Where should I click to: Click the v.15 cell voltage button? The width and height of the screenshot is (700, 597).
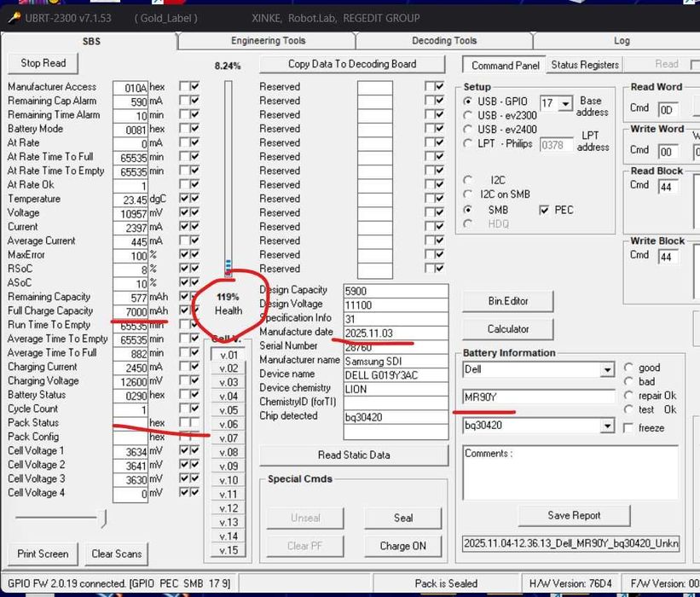[229, 551]
